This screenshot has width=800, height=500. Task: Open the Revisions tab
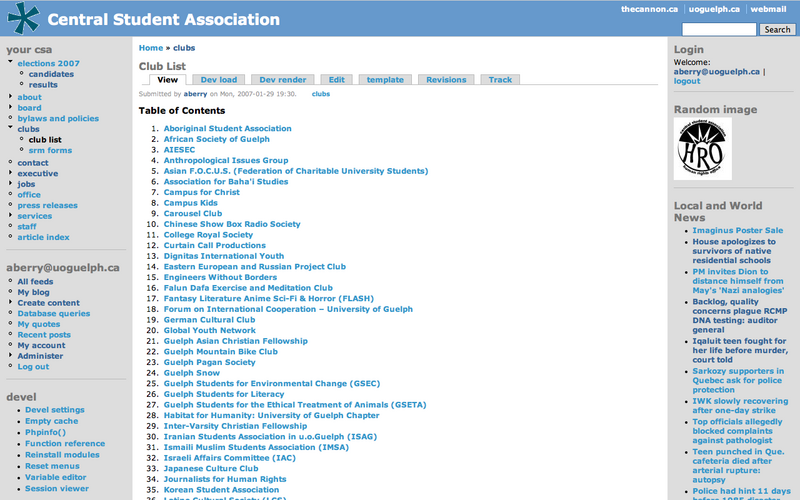(446, 80)
